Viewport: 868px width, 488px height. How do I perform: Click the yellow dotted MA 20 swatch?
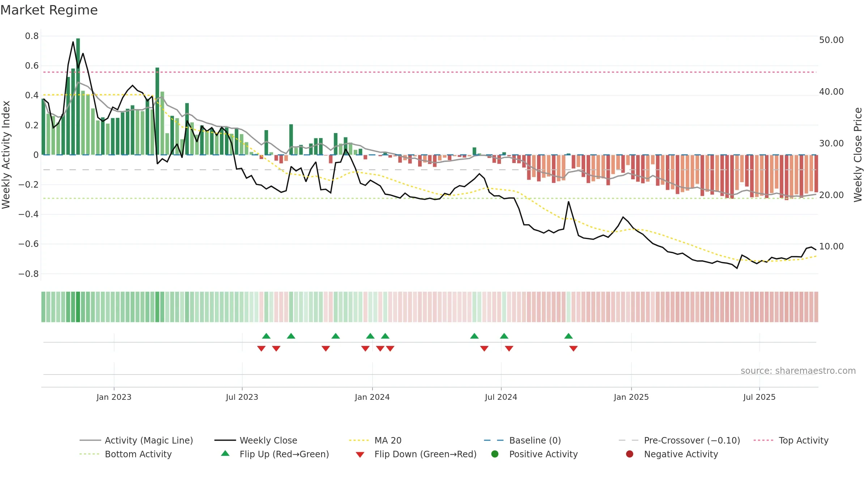[x=360, y=440]
